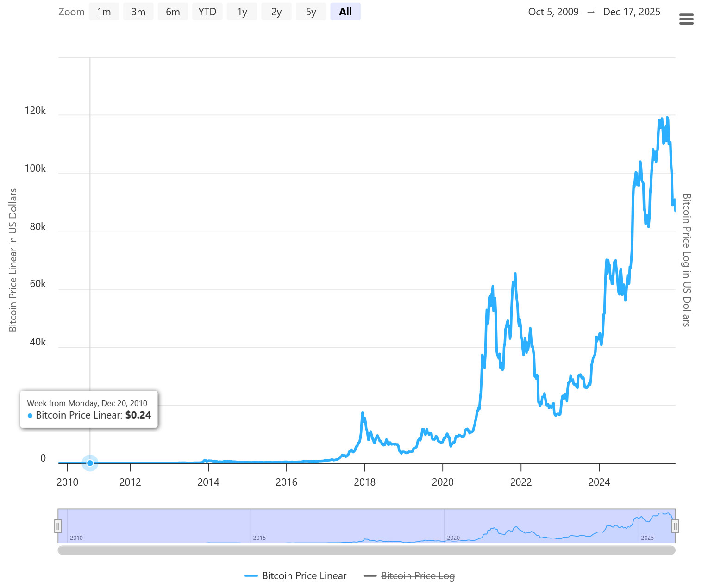Screen dimensions: 702x588
Task: Click the gray line icon beside Bitcoin Price Log
Action: tap(370, 575)
